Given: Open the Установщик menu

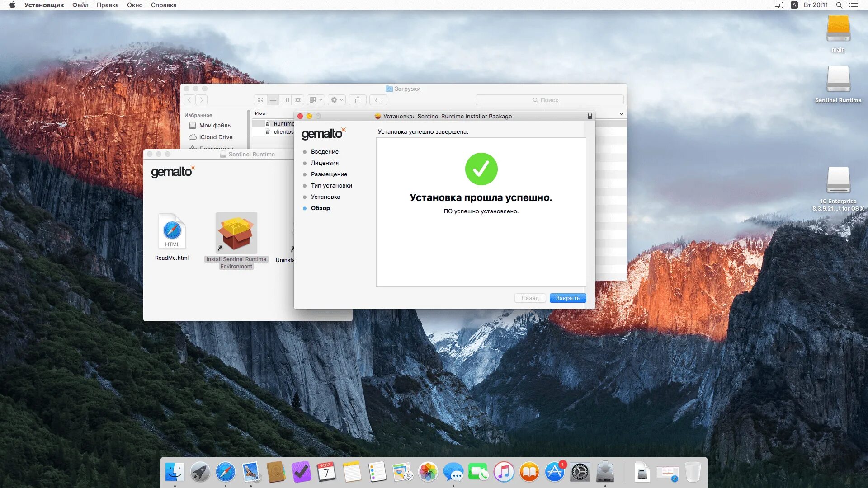Looking at the screenshot, I should click(44, 5).
